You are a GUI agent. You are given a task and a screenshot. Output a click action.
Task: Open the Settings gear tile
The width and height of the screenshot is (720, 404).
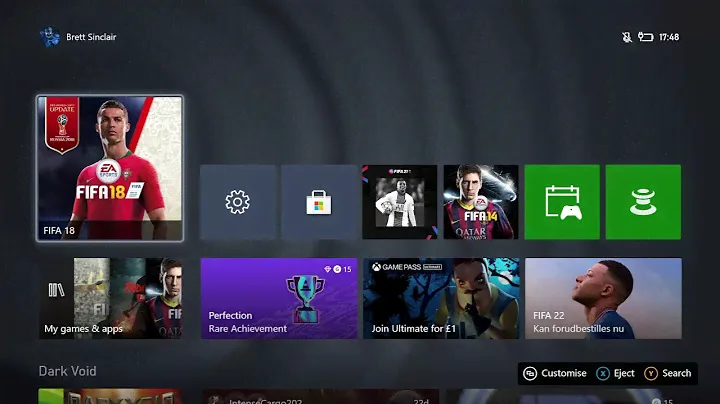pos(238,202)
